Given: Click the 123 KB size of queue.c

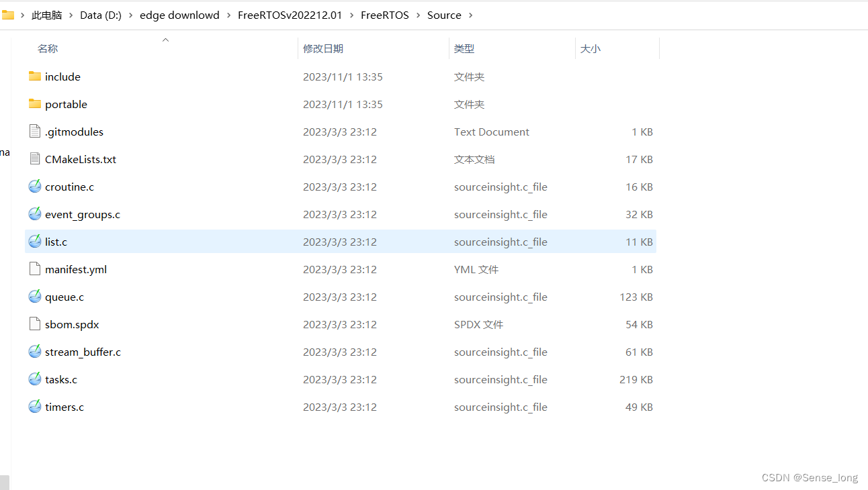Looking at the screenshot, I should (x=636, y=297).
